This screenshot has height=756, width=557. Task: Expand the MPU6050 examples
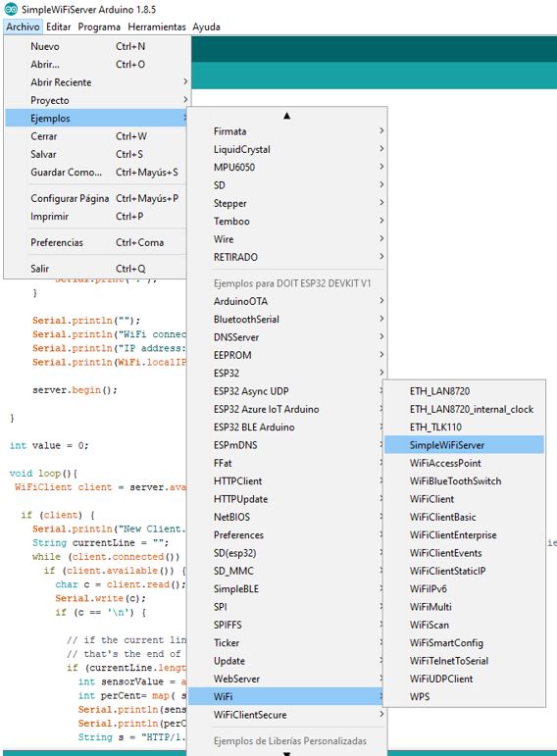[x=287, y=168]
